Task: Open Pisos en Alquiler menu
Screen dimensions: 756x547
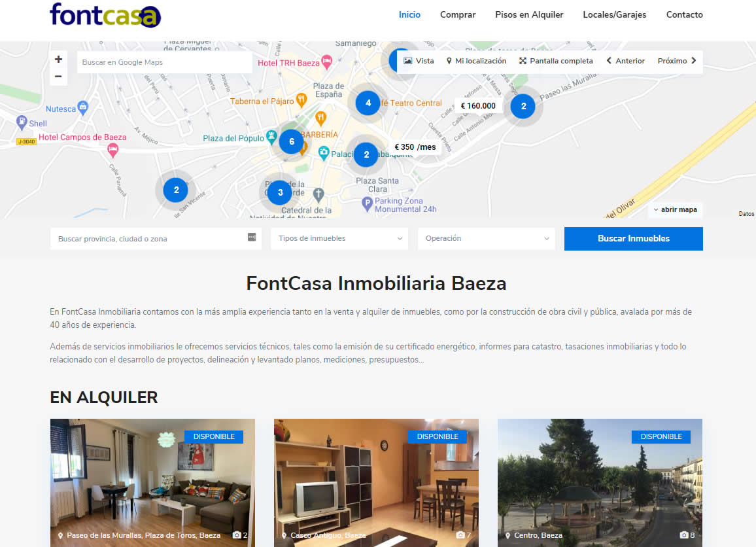Action: pyautogui.click(x=529, y=15)
